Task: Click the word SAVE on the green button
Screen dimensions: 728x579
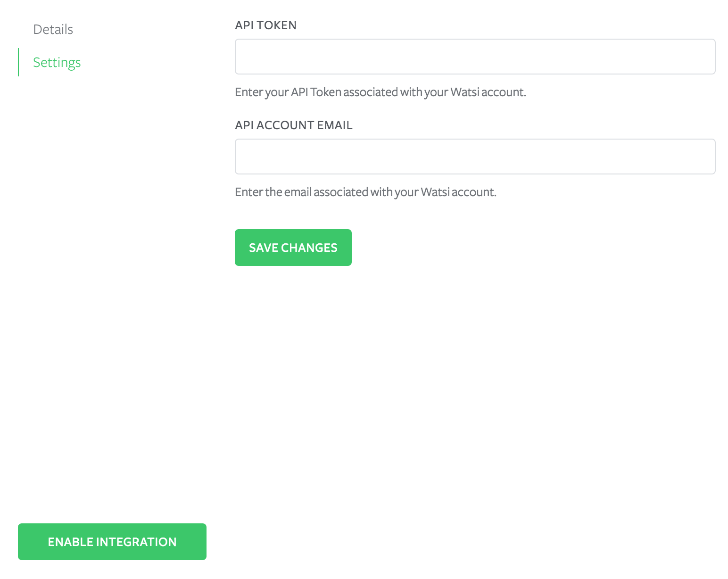Action: [263, 248]
